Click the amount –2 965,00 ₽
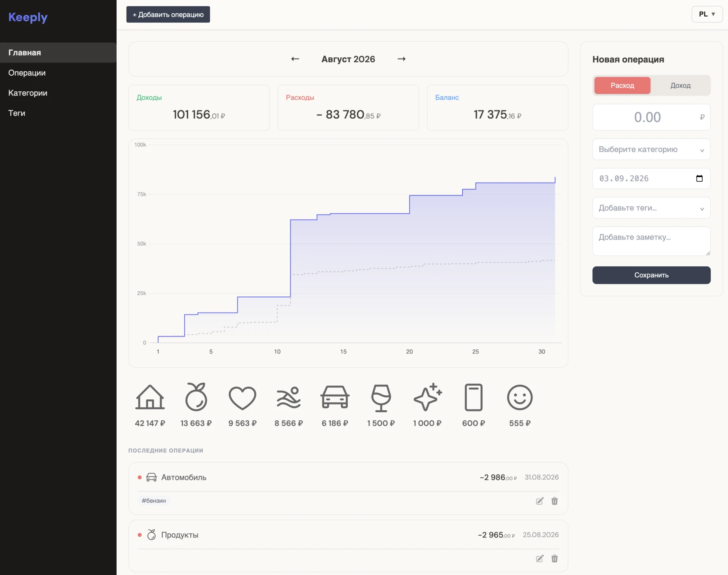Image resolution: width=728 pixels, height=575 pixels. [x=496, y=535]
